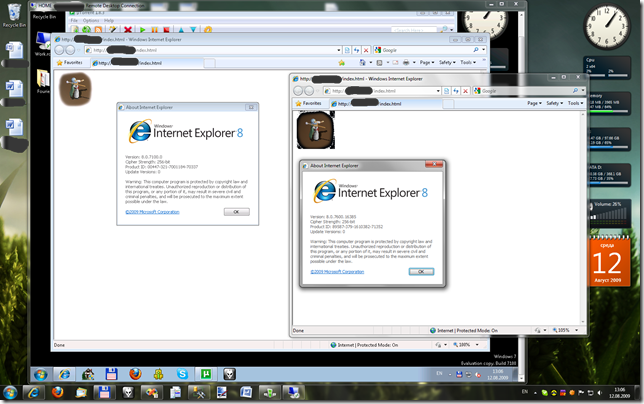
Task: Click page image thumbnail in front IE window
Action: point(315,130)
